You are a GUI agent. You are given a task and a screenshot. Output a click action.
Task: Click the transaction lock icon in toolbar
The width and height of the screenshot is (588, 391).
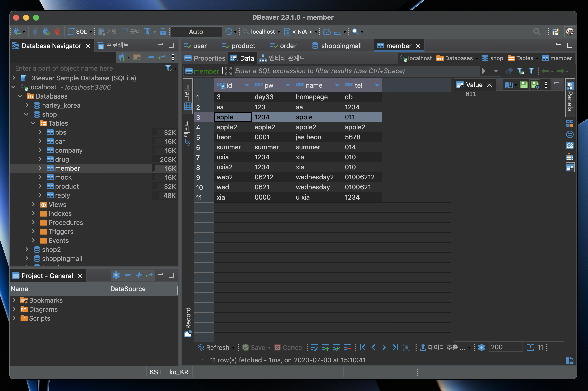(163, 32)
